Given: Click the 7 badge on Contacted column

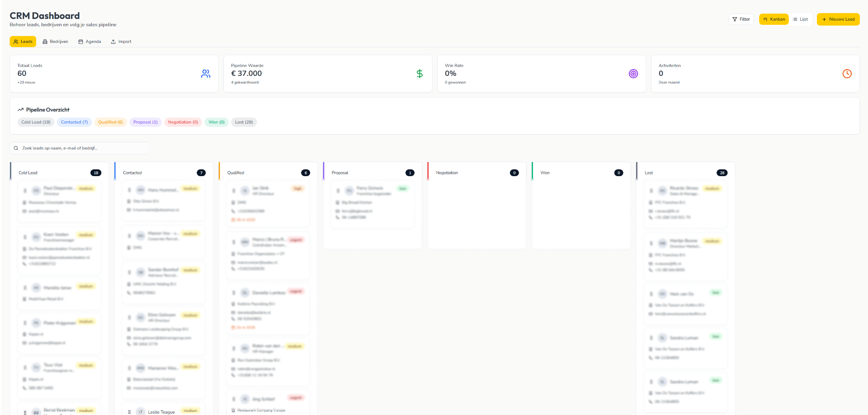Looking at the screenshot, I should (x=201, y=173).
